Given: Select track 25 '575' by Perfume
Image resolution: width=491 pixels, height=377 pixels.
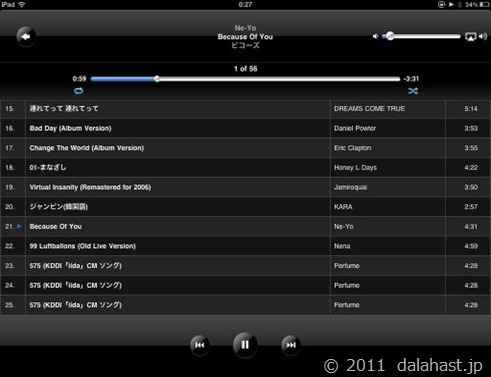Looking at the screenshot, I should (x=245, y=305).
